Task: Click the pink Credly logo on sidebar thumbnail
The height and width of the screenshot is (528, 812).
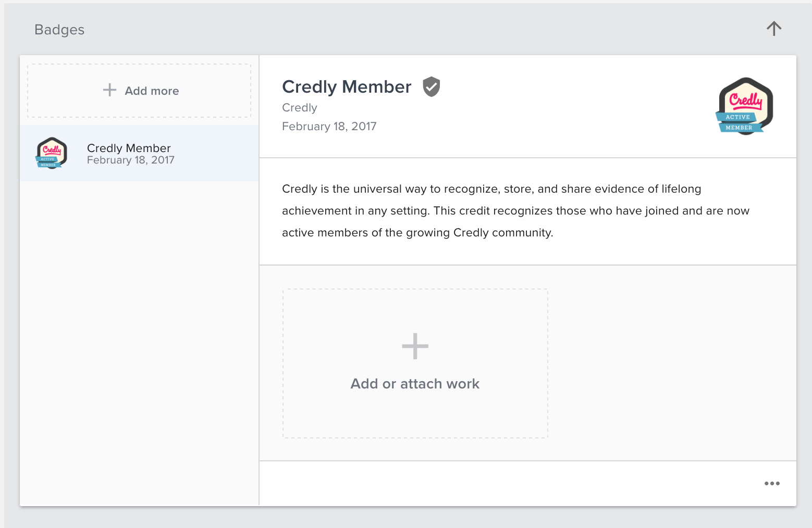Action: [x=52, y=150]
